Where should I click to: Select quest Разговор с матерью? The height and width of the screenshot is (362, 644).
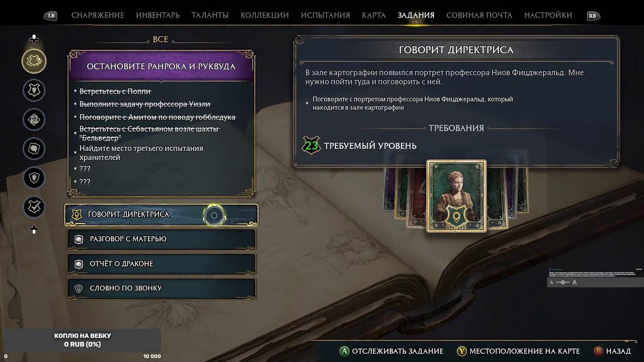(162, 239)
